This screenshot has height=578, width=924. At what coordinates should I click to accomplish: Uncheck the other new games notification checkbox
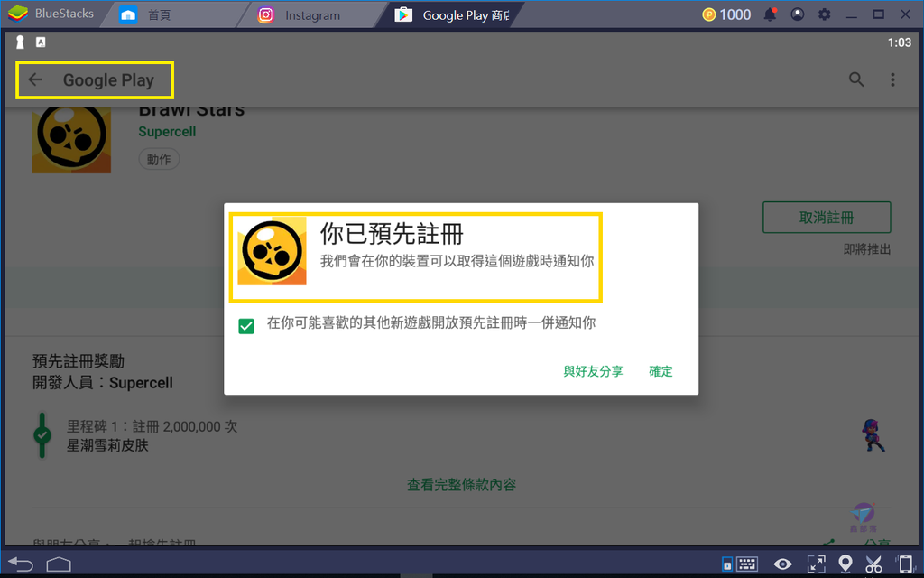coord(246,325)
